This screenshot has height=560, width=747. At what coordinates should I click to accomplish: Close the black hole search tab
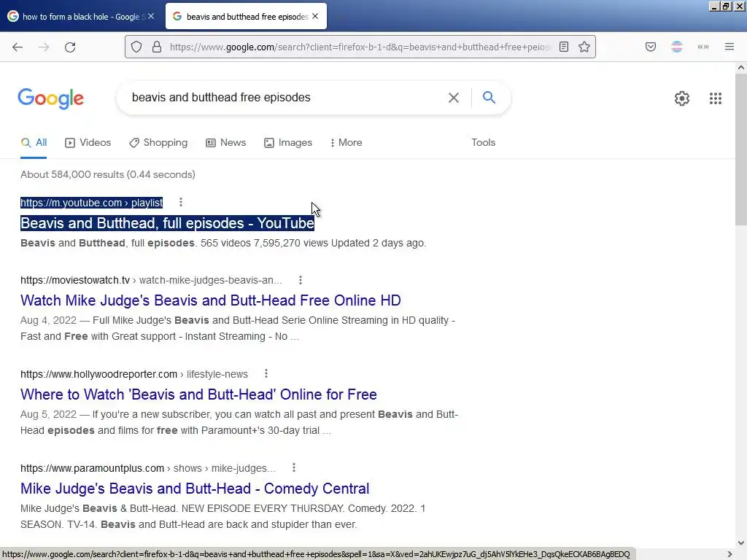(x=150, y=16)
